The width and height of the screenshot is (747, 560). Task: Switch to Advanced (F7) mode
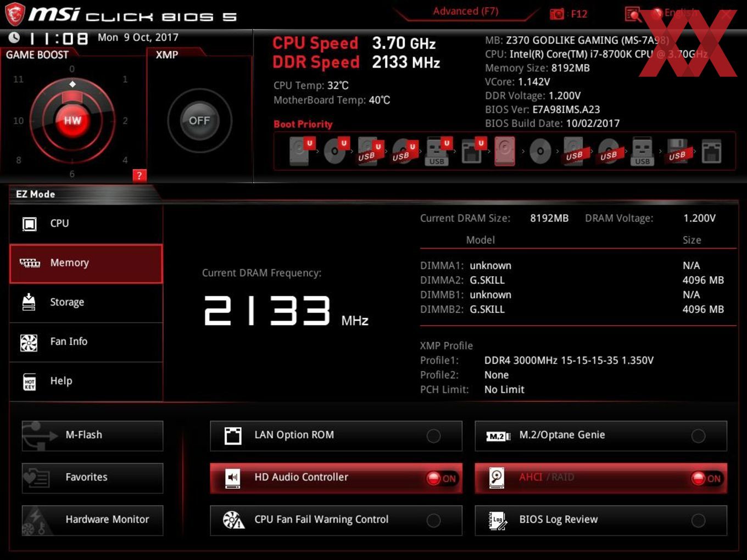click(465, 11)
